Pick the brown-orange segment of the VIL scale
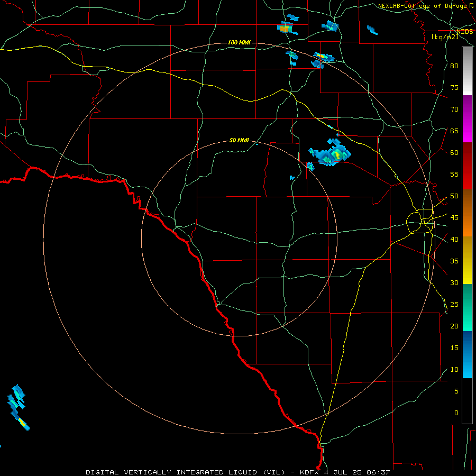Image resolution: width=476 pixels, height=476 pixels. point(467,213)
